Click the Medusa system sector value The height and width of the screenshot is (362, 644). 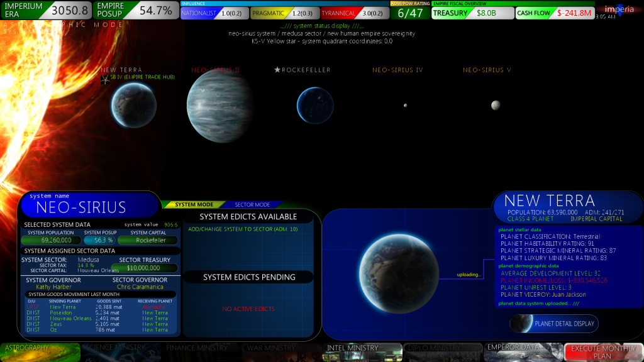coord(88,260)
